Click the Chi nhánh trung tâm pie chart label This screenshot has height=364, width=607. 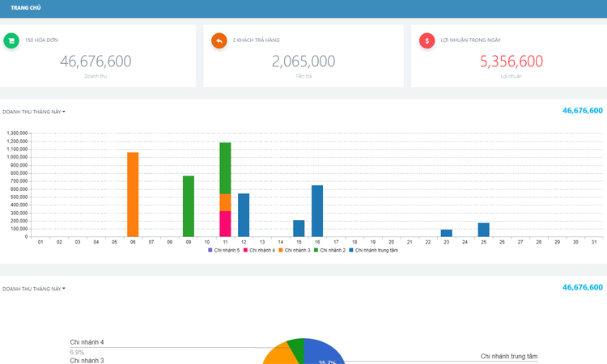[509, 356]
